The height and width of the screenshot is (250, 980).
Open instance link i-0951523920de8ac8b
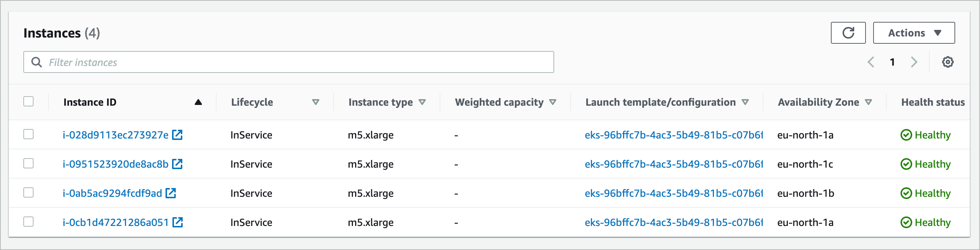pyautogui.click(x=116, y=164)
